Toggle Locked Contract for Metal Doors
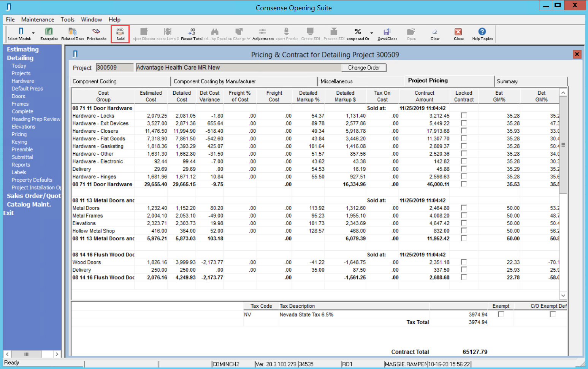 (464, 208)
